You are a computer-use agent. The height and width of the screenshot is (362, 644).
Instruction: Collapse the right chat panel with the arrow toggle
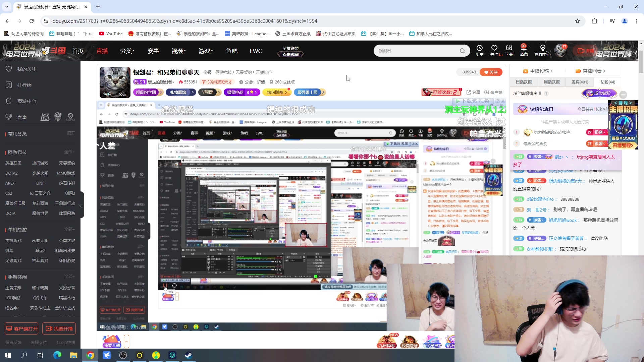(623, 94)
